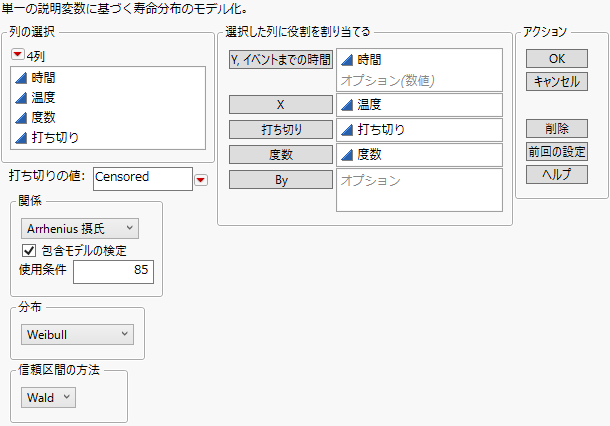
Task: Click the 使用条件 input field
Action: [112, 272]
